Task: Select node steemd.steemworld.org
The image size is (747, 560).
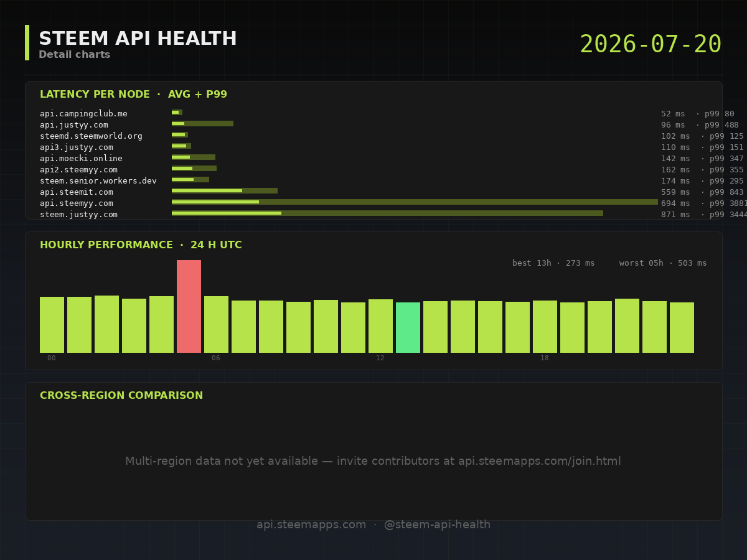Action: (x=91, y=136)
